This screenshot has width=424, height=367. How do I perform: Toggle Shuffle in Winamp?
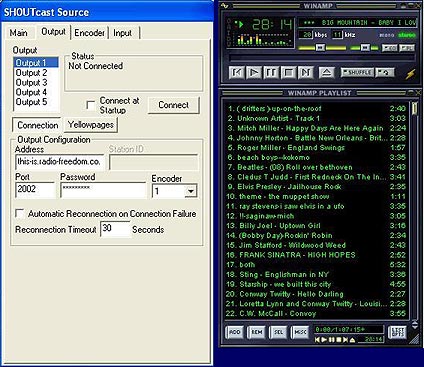coord(357,72)
